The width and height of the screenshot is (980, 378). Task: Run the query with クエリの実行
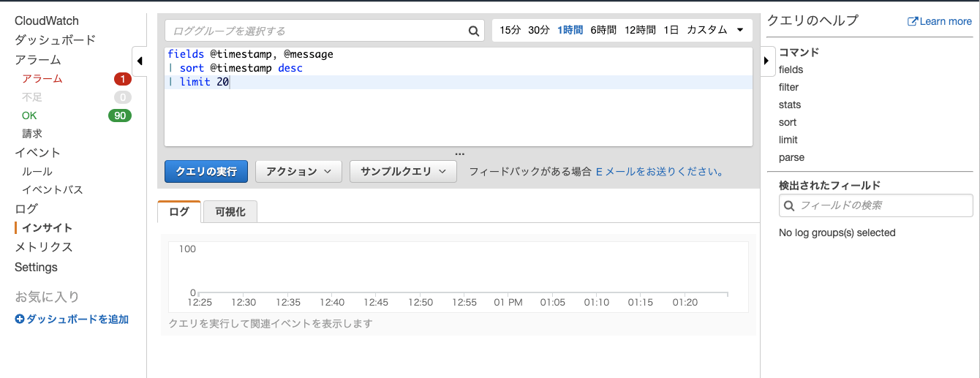[x=206, y=171]
